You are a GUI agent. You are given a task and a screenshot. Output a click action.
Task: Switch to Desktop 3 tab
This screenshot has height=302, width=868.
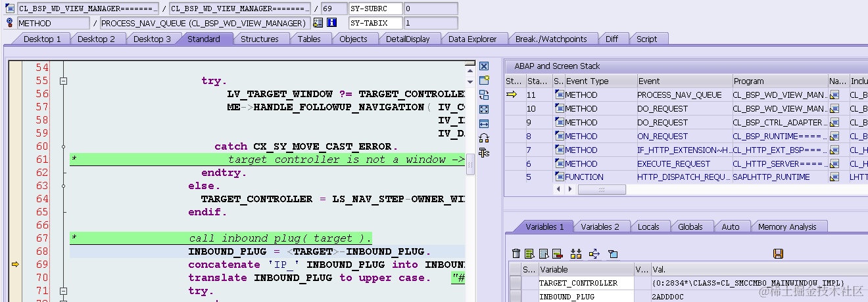(x=152, y=39)
